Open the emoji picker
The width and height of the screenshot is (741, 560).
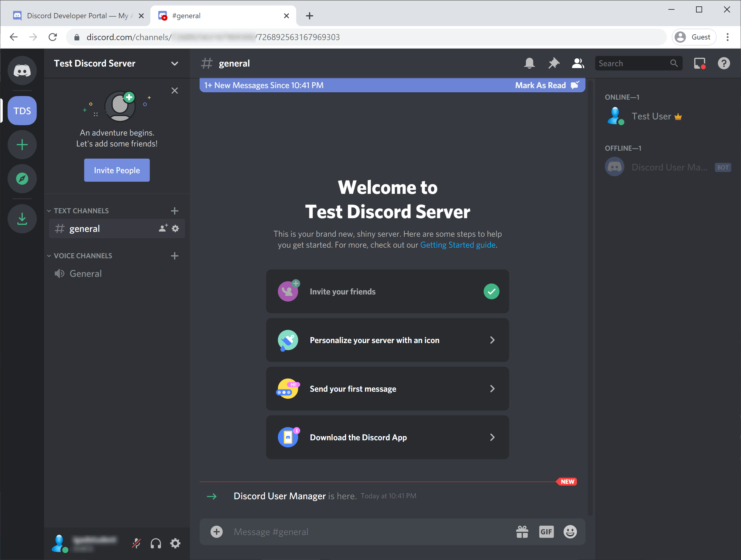[570, 532]
